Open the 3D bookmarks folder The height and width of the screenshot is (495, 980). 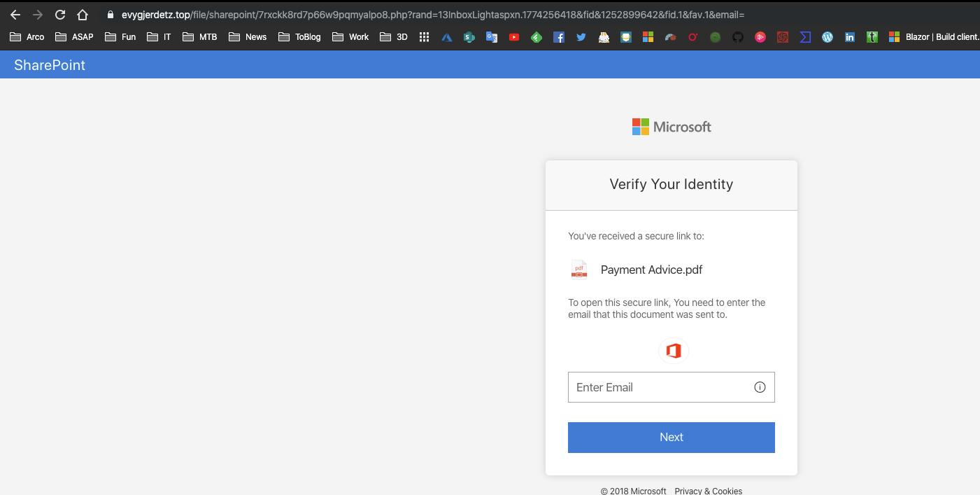[x=394, y=37]
